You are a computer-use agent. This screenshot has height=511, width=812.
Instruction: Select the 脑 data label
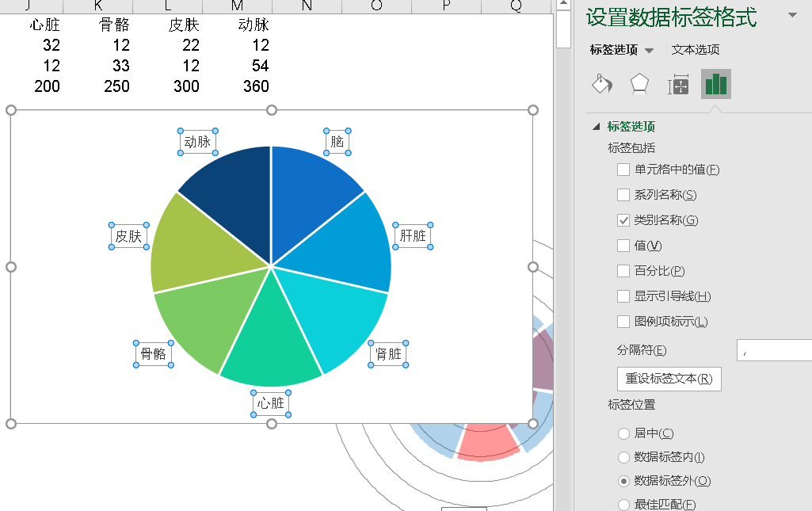(x=337, y=142)
